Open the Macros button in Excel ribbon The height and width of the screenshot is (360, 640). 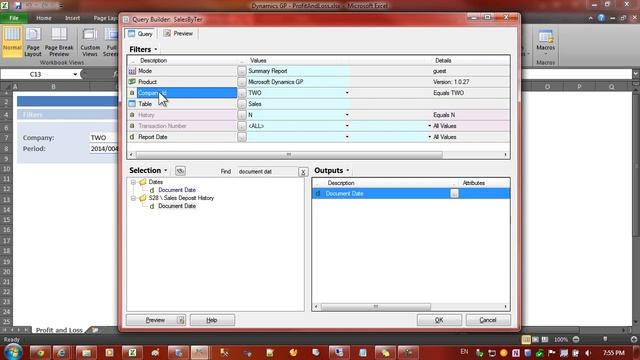(546, 42)
